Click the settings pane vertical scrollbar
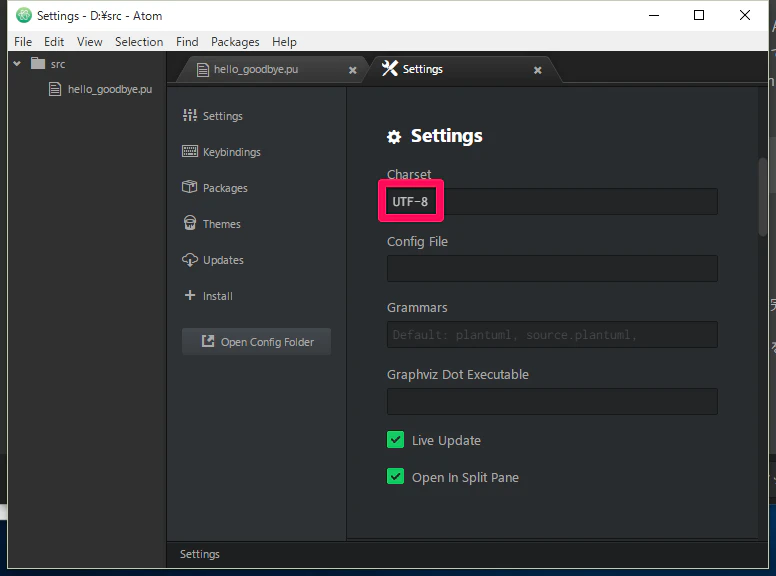This screenshot has width=776, height=576. (x=763, y=196)
